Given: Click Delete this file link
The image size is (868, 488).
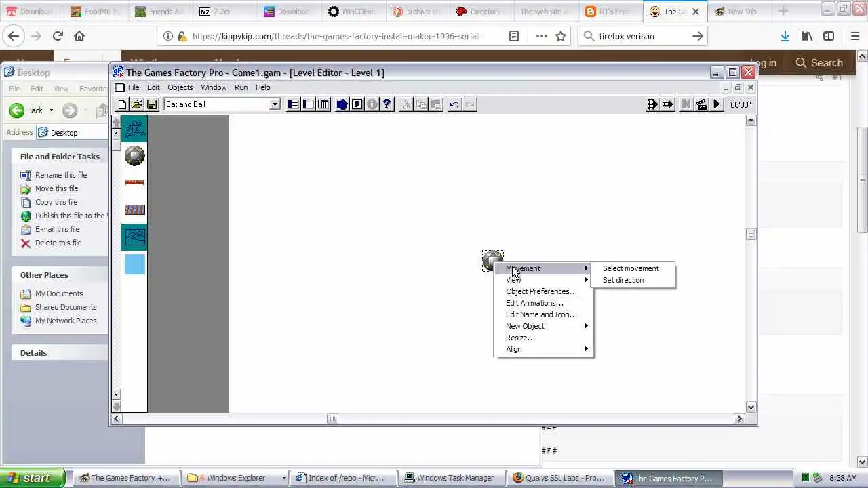Looking at the screenshot, I should (58, 243).
